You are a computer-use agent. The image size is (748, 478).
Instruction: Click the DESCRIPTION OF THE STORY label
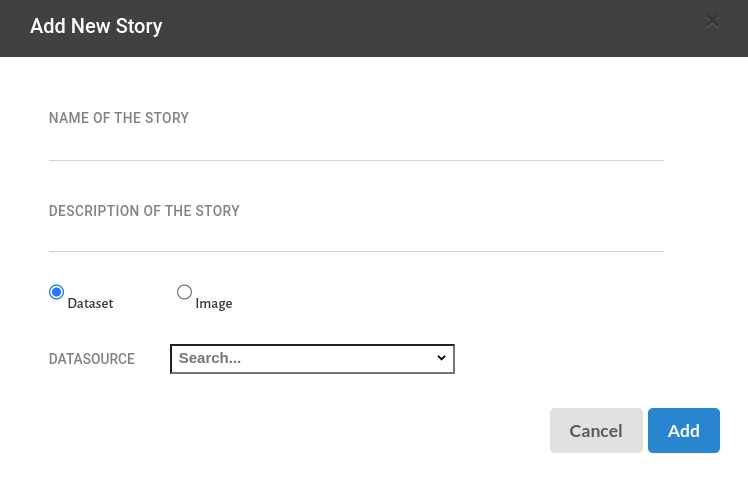pos(144,211)
